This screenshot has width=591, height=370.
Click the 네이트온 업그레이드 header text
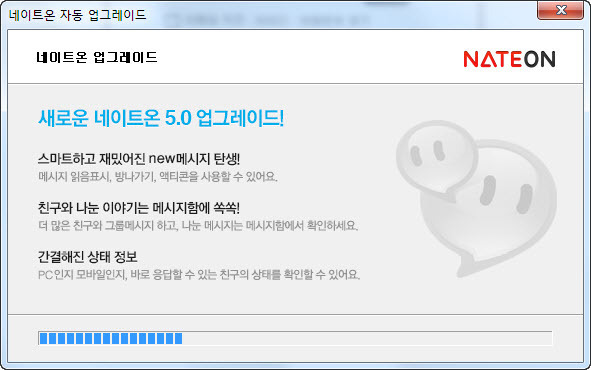pyautogui.click(x=97, y=58)
